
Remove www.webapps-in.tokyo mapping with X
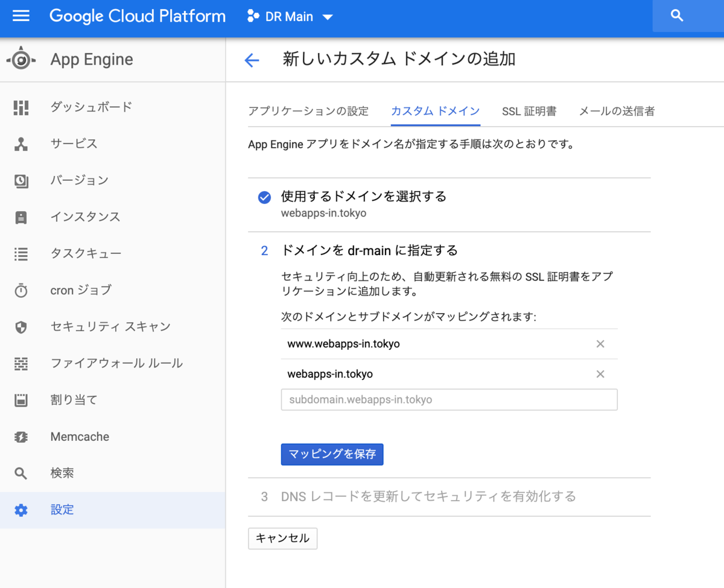pos(600,344)
